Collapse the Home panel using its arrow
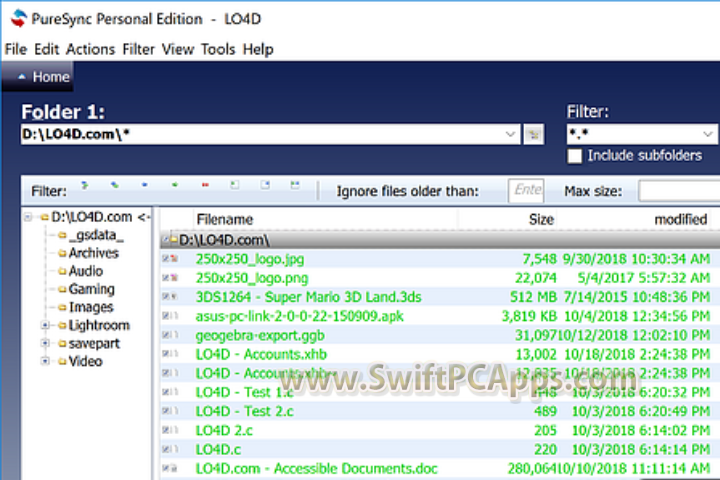Viewport: 720px width, 480px height. coord(22,77)
